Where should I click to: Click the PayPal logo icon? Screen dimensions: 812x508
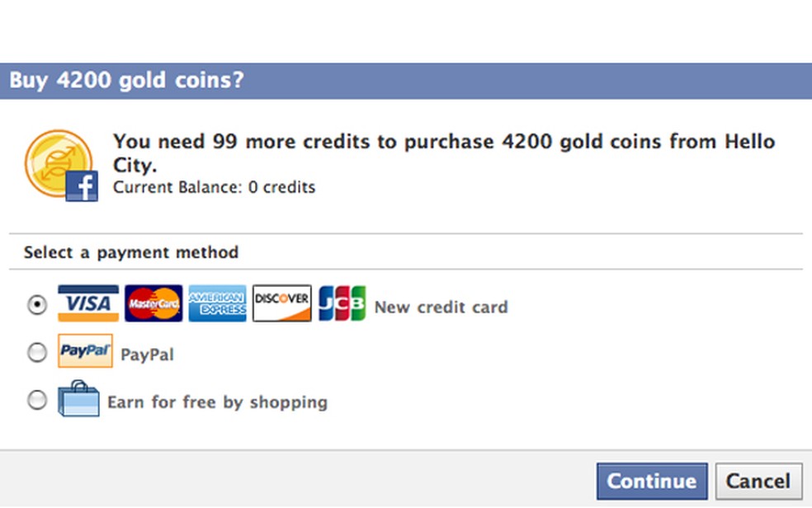point(85,351)
